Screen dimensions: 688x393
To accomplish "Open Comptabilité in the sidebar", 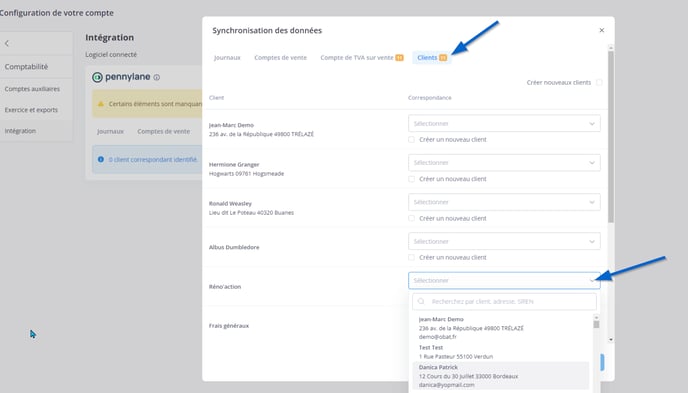I will [26, 67].
